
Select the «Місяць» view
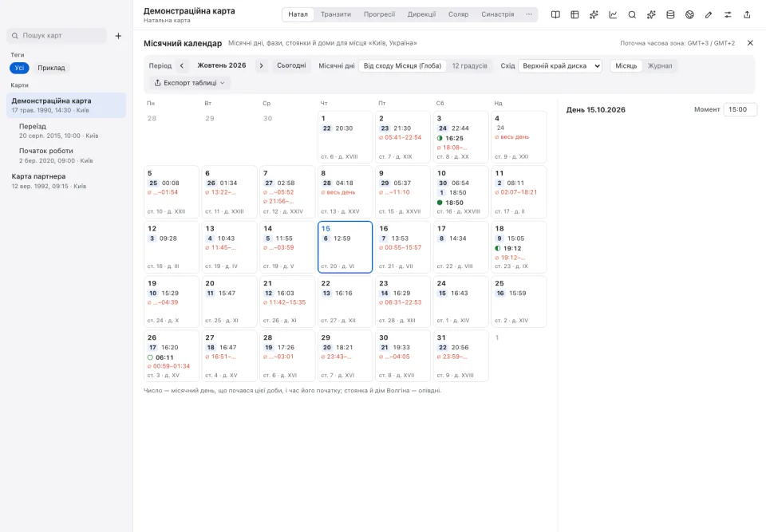point(626,66)
